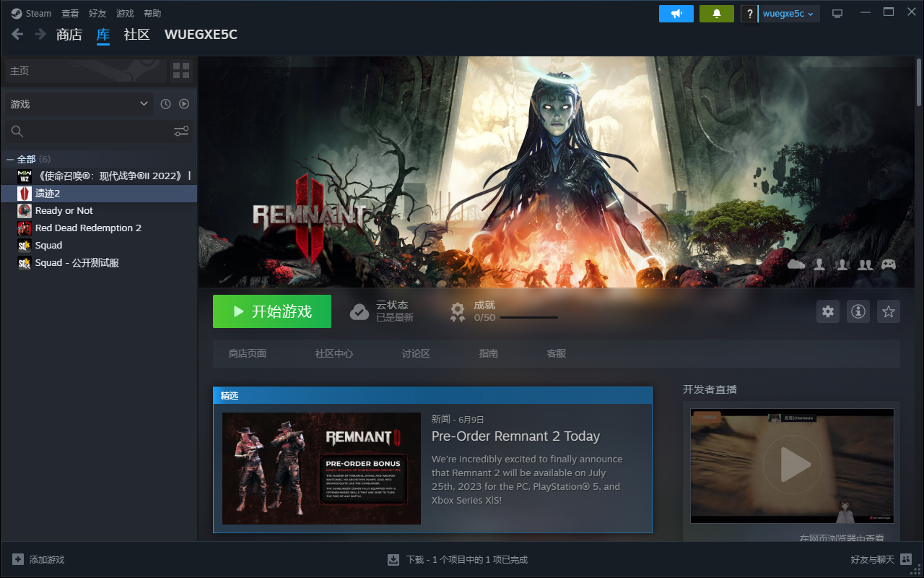Play the developer broadcast video
924x578 pixels.
(792, 466)
